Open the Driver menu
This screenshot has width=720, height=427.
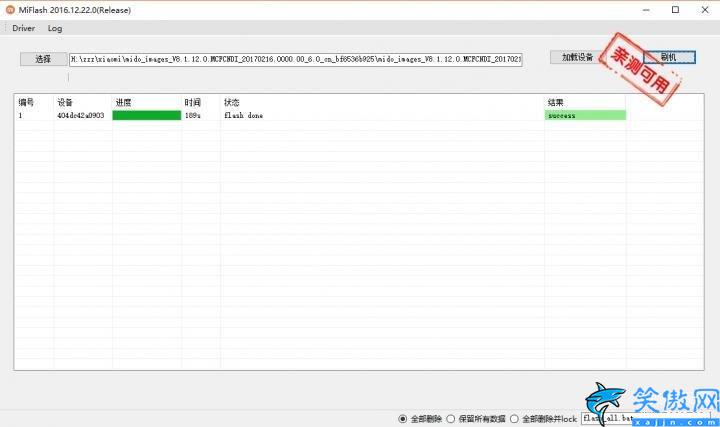pos(23,28)
